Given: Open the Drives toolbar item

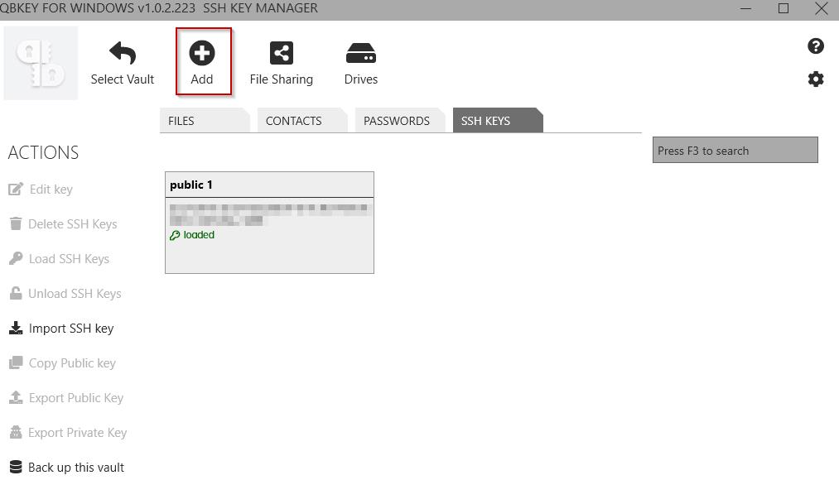Looking at the screenshot, I should [x=361, y=63].
